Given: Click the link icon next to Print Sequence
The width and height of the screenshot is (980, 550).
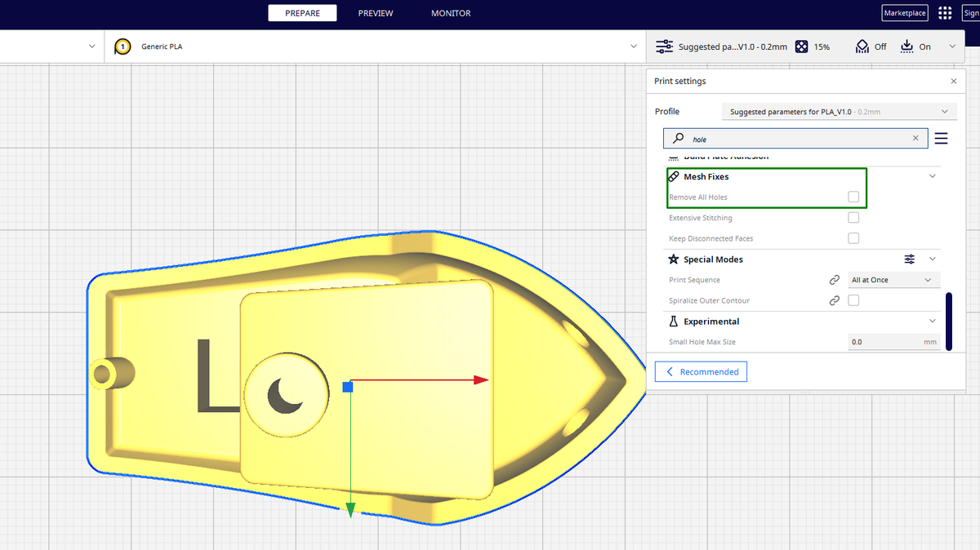Looking at the screenshot, I should pos(834,279).
